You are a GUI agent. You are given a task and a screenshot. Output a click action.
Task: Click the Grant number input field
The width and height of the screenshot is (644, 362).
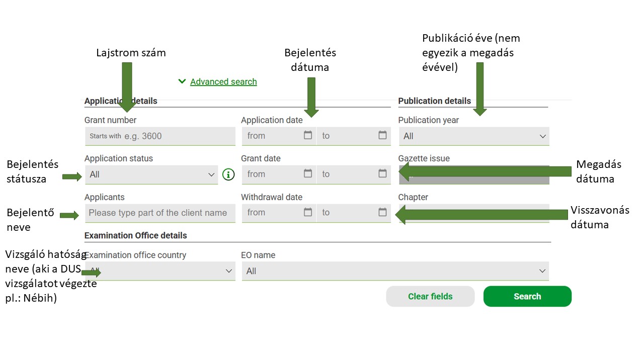point(160,136)
